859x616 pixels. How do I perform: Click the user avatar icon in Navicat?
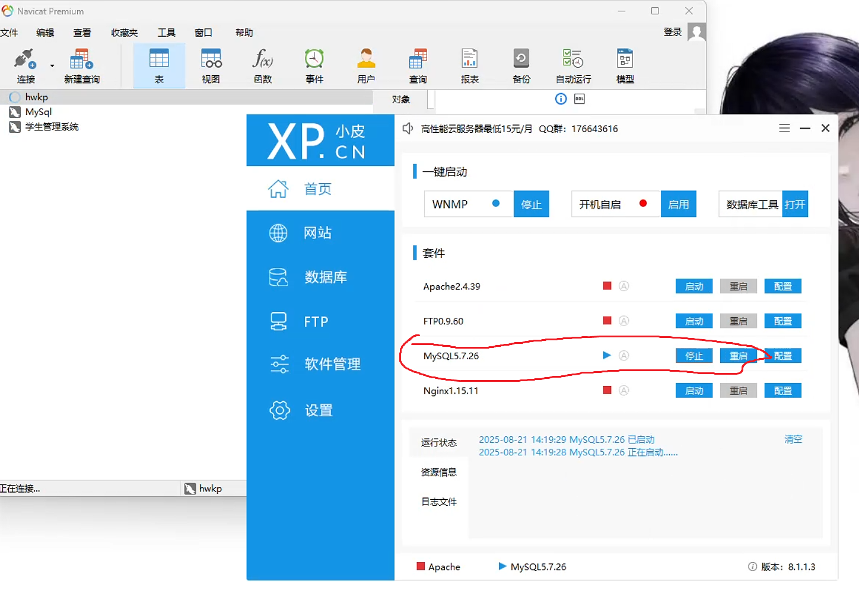pyautogui.click(x=696, y=32)
